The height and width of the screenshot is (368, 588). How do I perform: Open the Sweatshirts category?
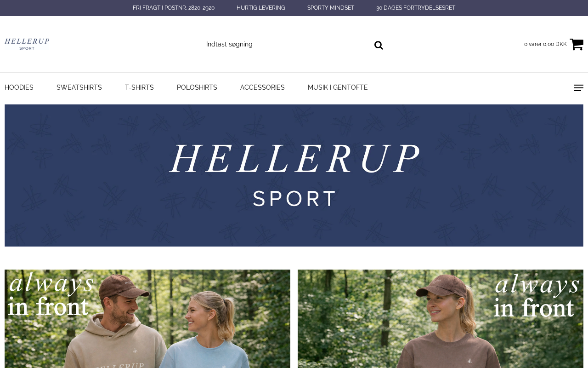79,87
